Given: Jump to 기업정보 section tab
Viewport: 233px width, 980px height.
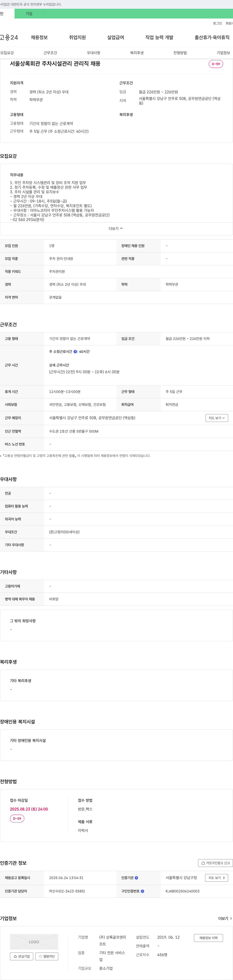Looking at the screenshot, I should [223, 53].
